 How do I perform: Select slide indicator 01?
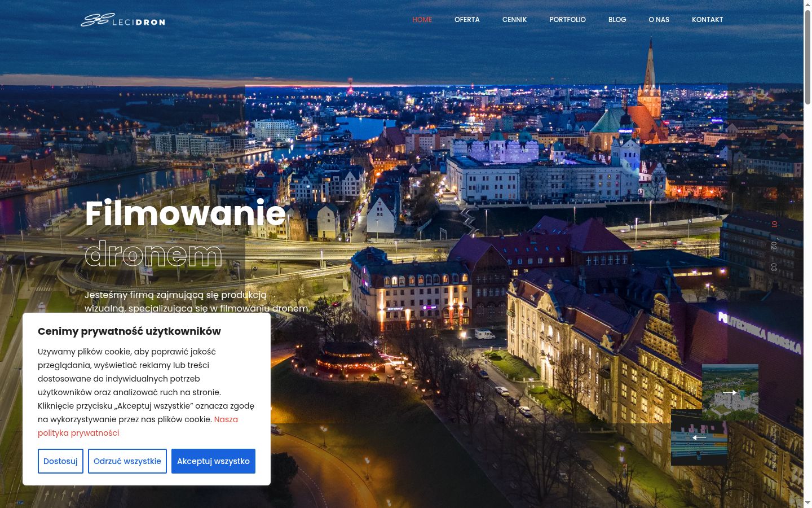coord(774,224)
